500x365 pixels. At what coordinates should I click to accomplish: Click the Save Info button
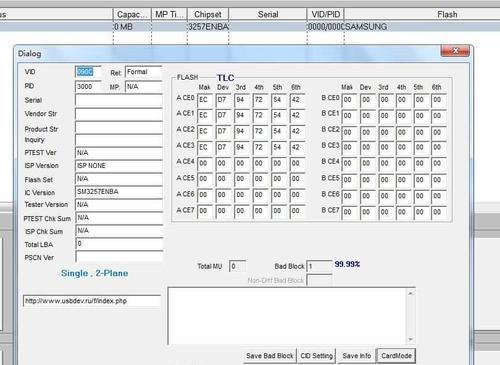click(356, 356)
